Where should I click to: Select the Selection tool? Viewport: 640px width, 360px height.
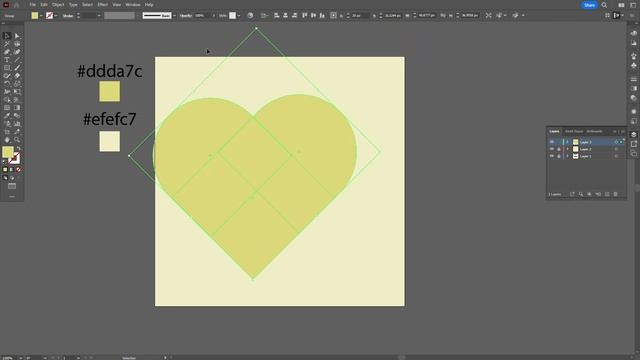[x=7, y=36]
